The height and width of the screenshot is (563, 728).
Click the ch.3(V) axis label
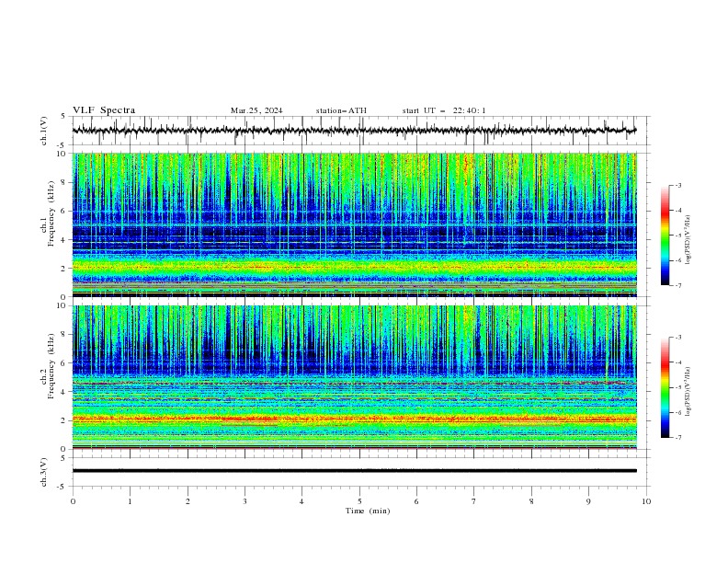[x=44, y=473]
